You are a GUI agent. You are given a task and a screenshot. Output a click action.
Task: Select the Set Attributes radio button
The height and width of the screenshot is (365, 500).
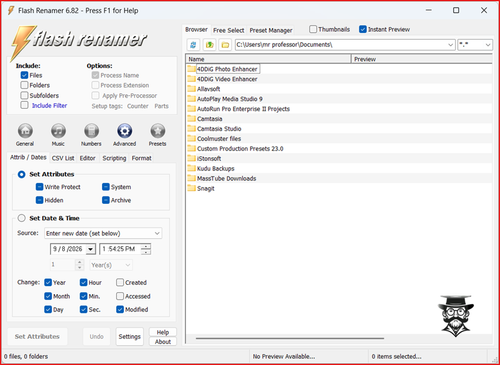[x=22, y=174]
